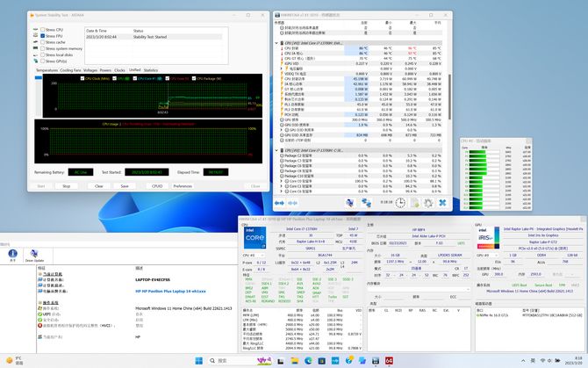Click the blue graph selector bar beside the unified graph

(39, 77)
